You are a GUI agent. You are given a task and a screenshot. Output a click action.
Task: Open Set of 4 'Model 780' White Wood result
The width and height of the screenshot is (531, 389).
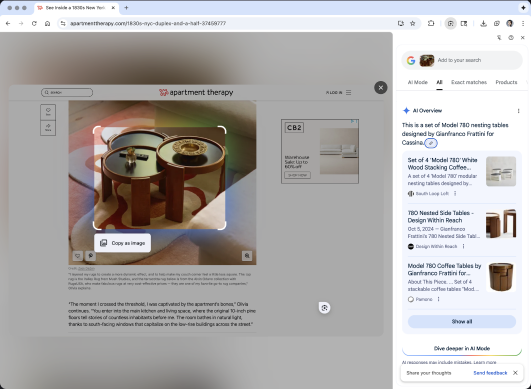[x=442, y=164]
